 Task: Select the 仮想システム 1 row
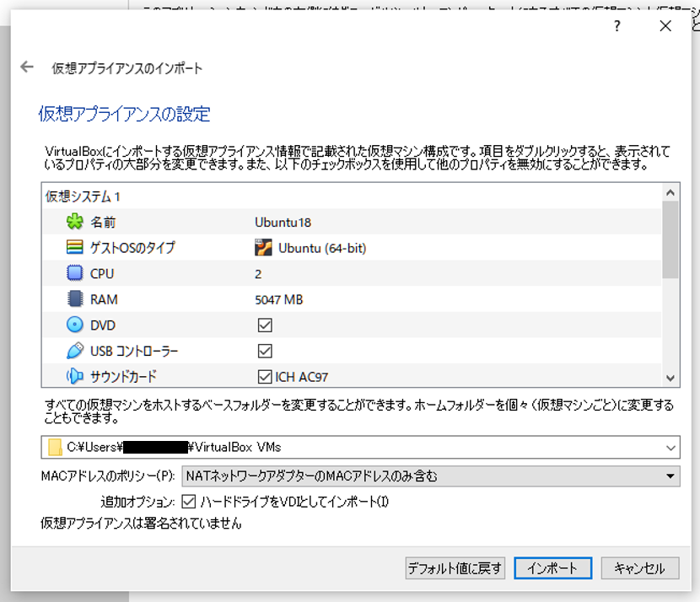[352, 196]
